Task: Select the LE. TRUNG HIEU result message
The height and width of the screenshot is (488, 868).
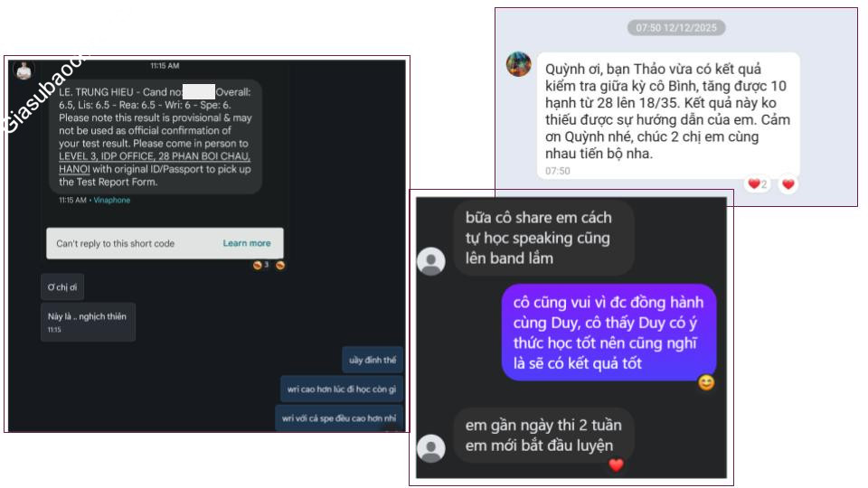Action: (156, 136)
